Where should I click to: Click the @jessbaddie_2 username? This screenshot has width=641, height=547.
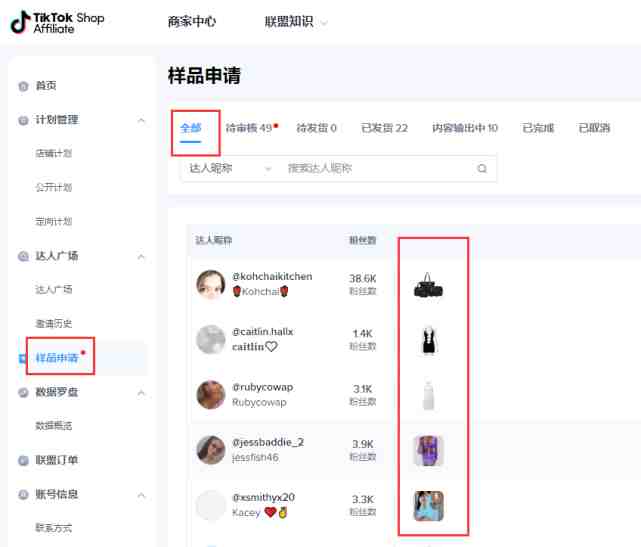[268, 442]
